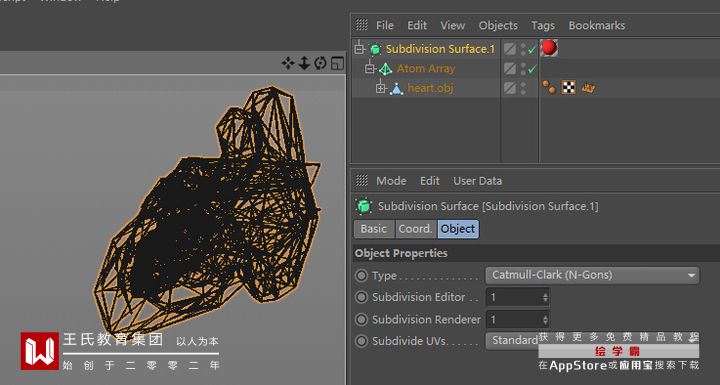This screenshot has height=385, width=720.
Task: Open the Type Catmull-Clark (N-Gons) dropdown
Action: click(592, 275)
